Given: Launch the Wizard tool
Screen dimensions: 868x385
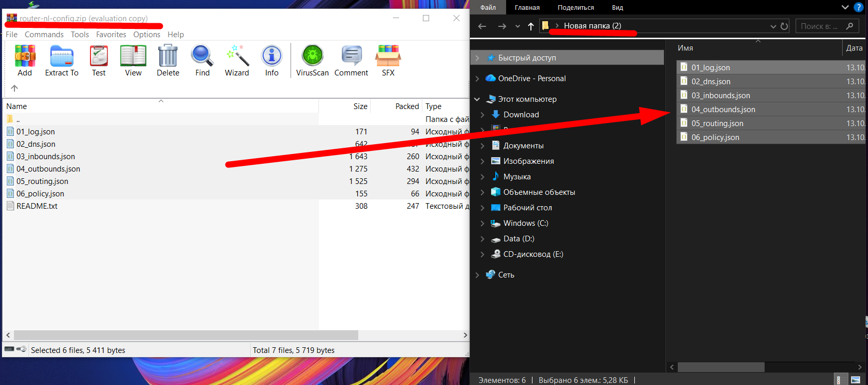Looking at the screenshot, I should pyautogui.click(x=237, y=56).
